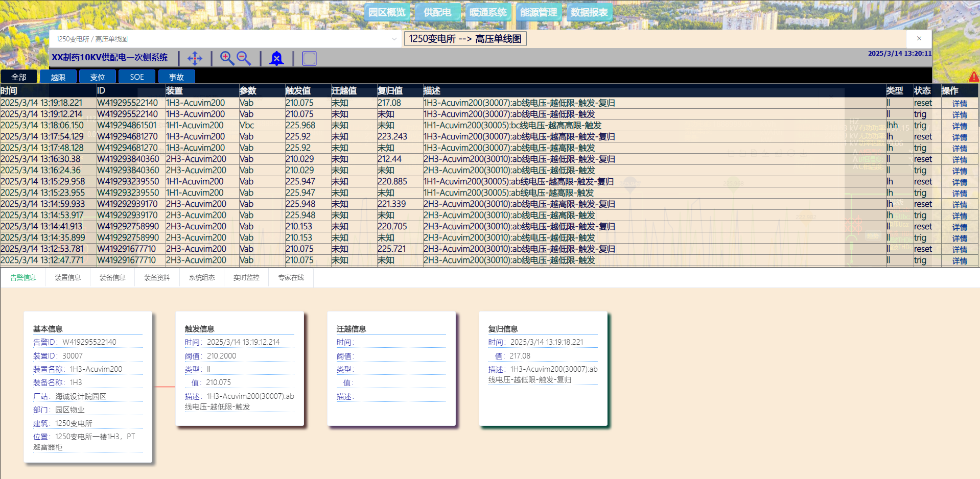Viewport: 980px width, 479px height.
Task: Open the 专家在线 tab
Action: (291, 278)
